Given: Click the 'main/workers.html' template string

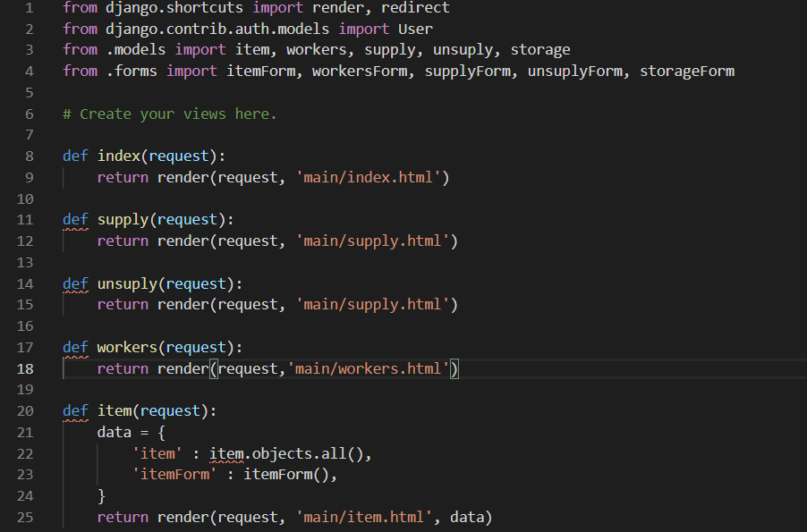Looking at the screenshot, I should 368,368.
